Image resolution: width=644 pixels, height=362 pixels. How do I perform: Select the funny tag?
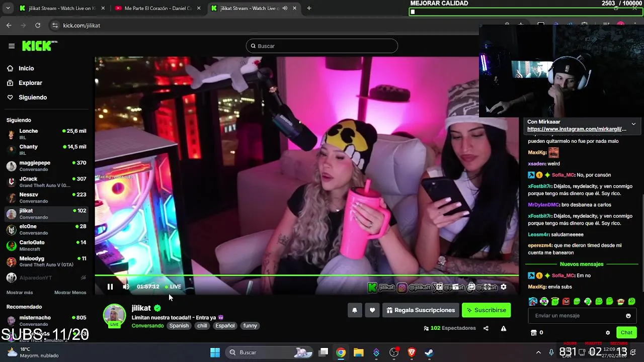coord(250,326)
